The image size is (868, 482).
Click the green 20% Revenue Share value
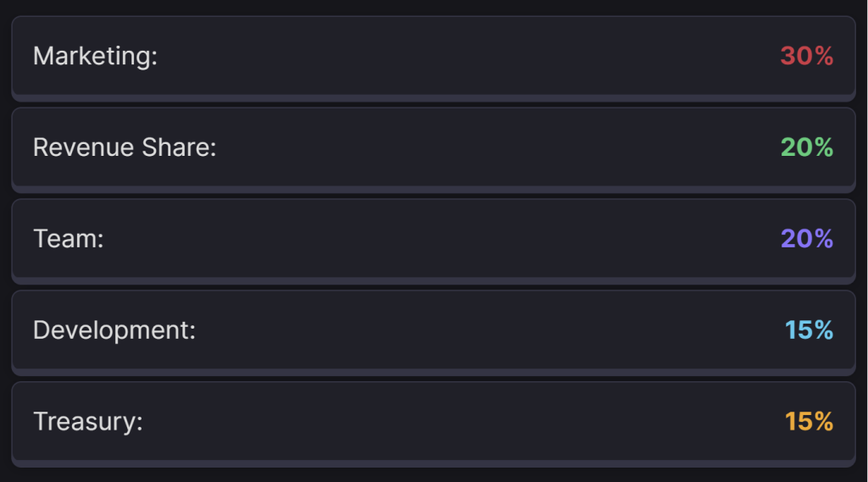tap(806, 148)
